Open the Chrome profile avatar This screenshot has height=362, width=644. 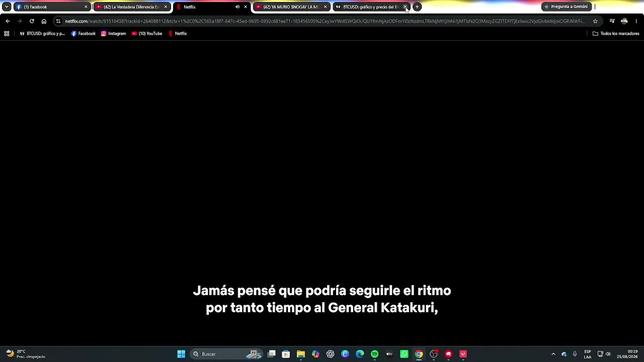(x=624, y=21)
